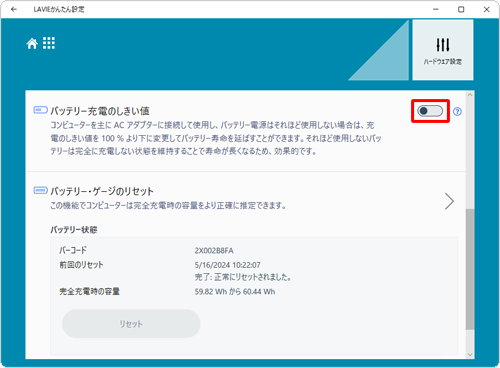This screenshot has height=368, width=500.
Task: Maximize the LAVIEかんたん設定 window
Action: (x=461, y=9)
